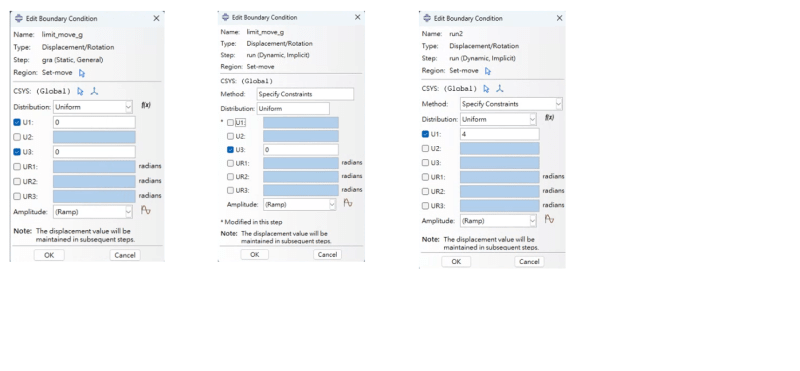The height and width of the screenshot is (371, 800).
Task: Click Distribution field in limit_move_g run dialog
Action: click(293, 108)
